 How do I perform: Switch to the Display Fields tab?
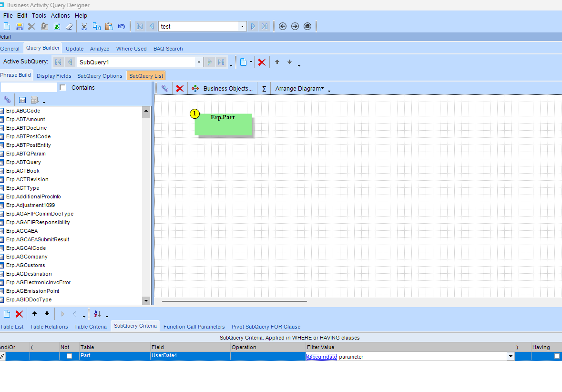point(54,76)
